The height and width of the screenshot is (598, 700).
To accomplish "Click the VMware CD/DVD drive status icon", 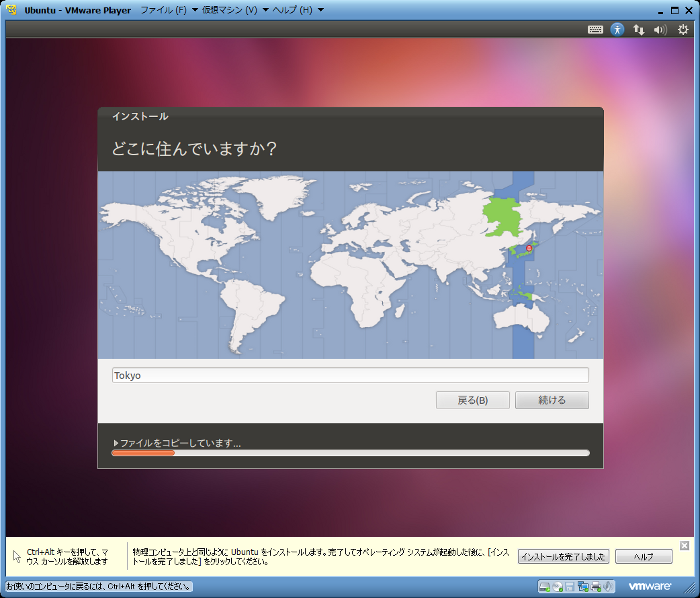I will point(558,587).
